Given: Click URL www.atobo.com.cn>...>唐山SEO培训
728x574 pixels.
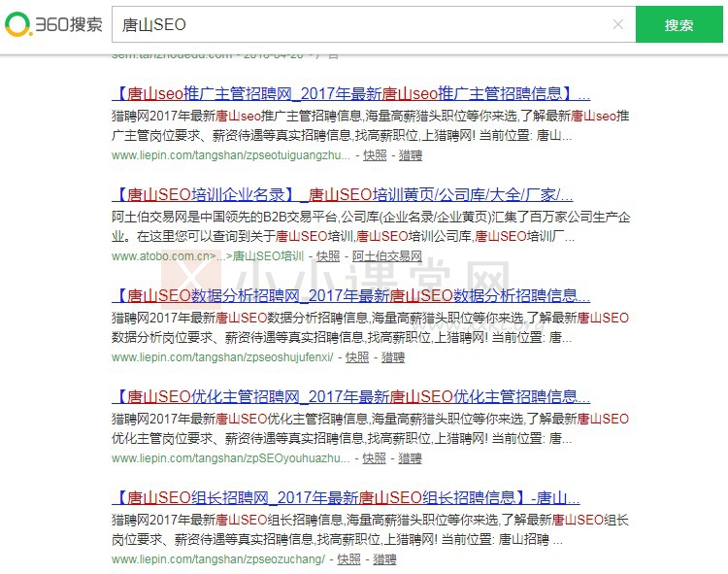Looking at the screenshot, I should (x=208, y=256).
